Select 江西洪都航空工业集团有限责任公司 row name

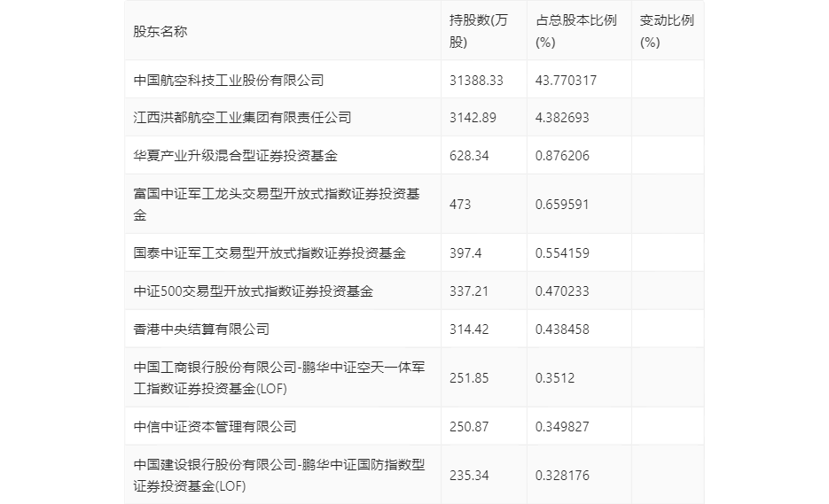coord(242,117)
